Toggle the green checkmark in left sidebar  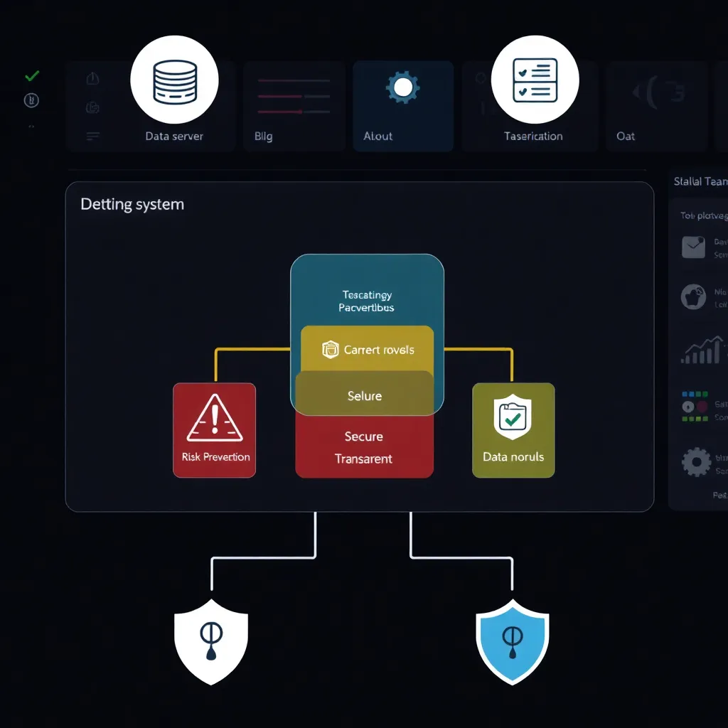(x=31, y=76)
